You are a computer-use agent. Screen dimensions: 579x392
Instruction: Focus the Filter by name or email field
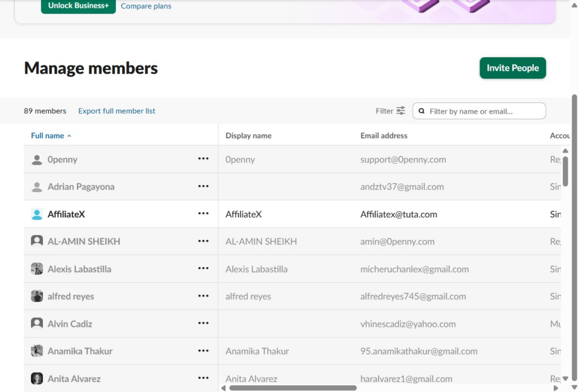483,111
